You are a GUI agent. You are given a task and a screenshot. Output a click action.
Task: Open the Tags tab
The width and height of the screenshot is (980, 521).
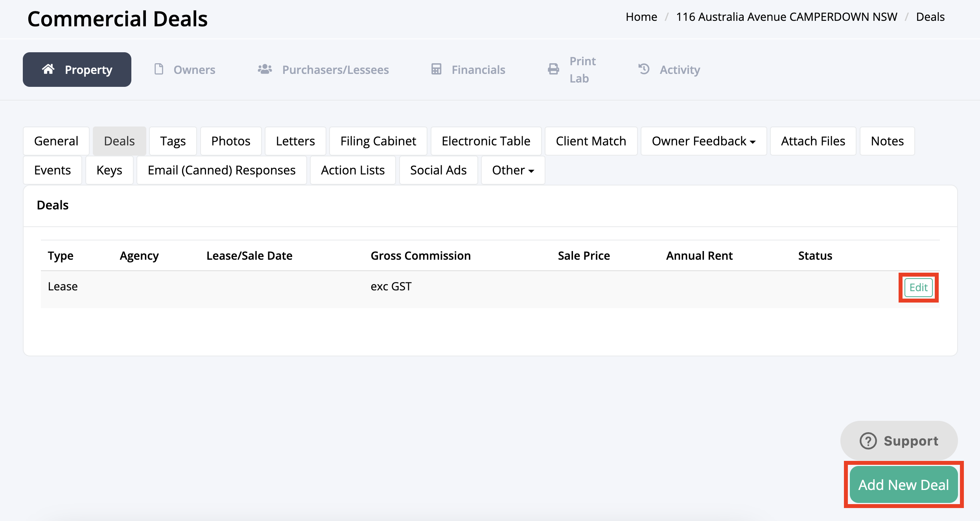[173, 141]
